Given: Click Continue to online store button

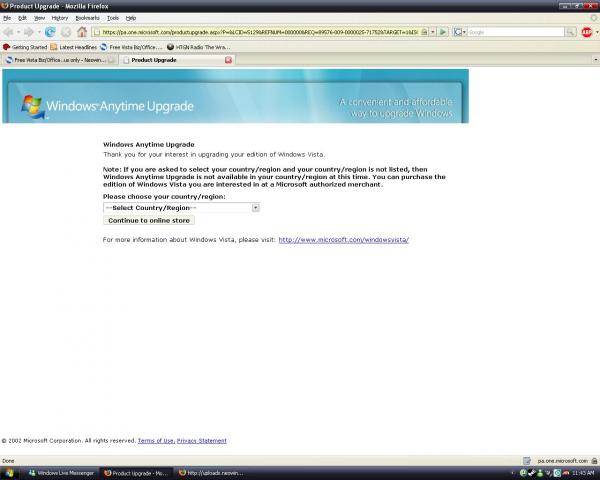Looking at the screenshot, I should [149, 220].
